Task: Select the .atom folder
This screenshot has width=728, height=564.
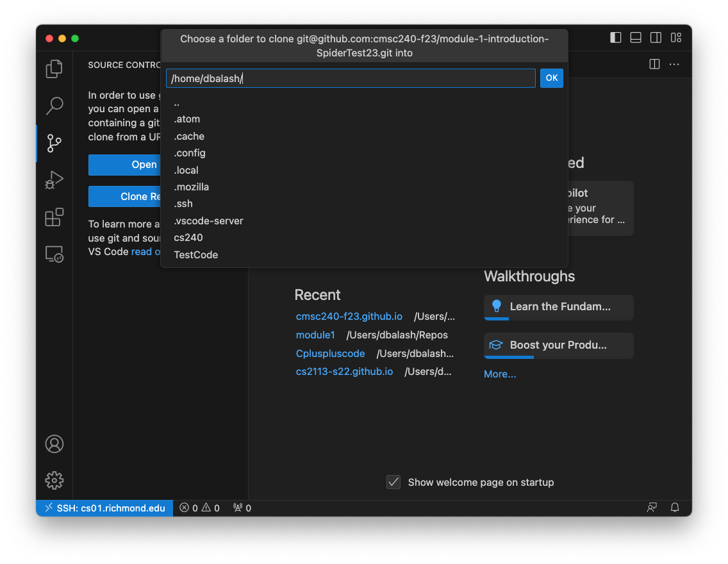Action: click(x=364, y=119)
